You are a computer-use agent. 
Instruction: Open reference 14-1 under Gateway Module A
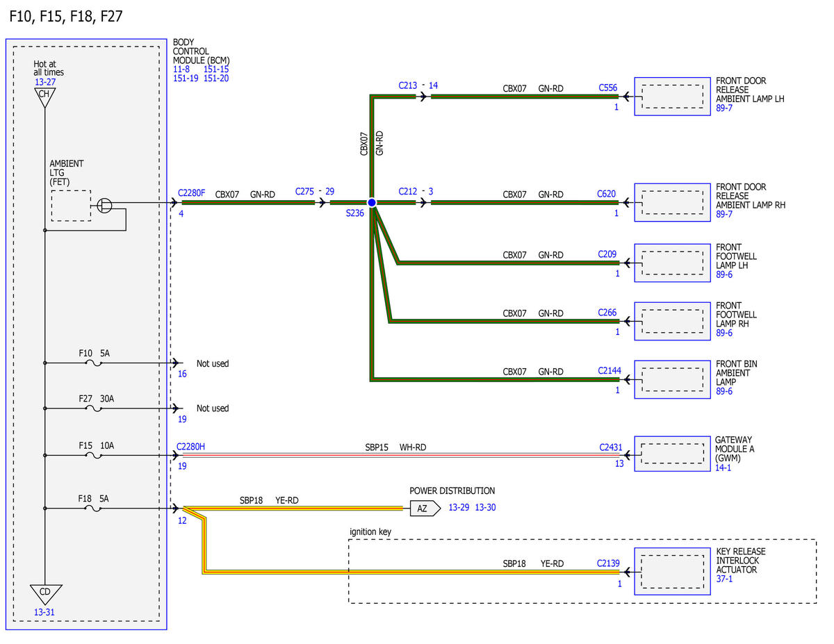point(723,468)
